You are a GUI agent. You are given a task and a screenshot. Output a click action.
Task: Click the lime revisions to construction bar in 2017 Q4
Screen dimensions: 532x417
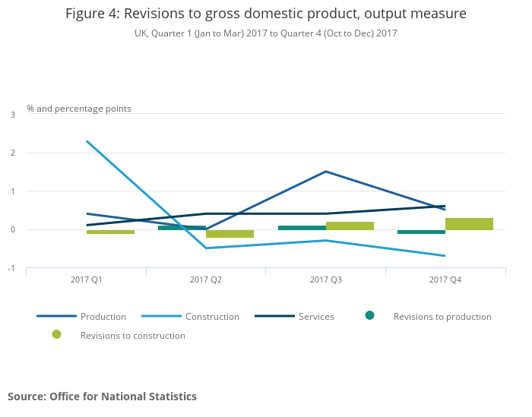coord(469,224)
